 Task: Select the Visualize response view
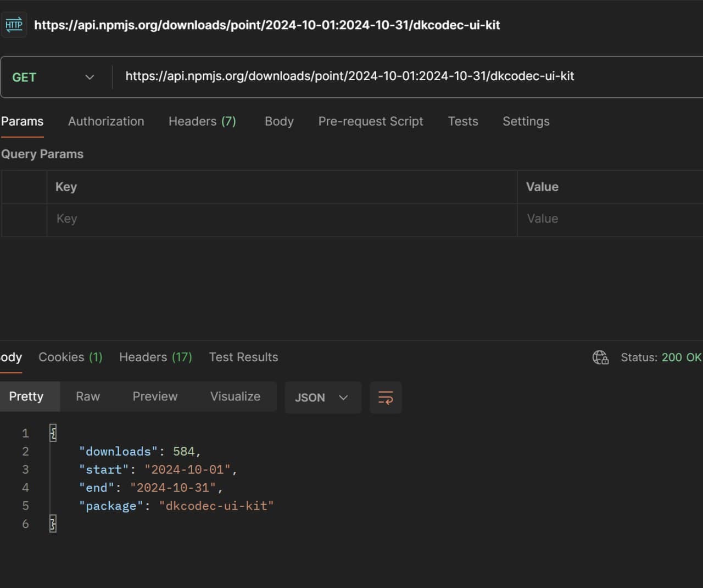[235, 396]
